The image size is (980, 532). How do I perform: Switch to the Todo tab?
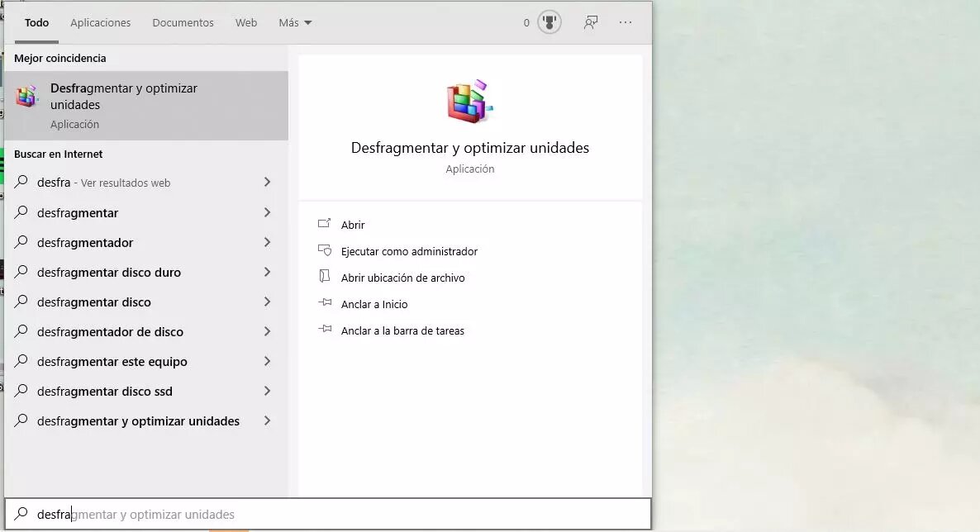[36, 22]
